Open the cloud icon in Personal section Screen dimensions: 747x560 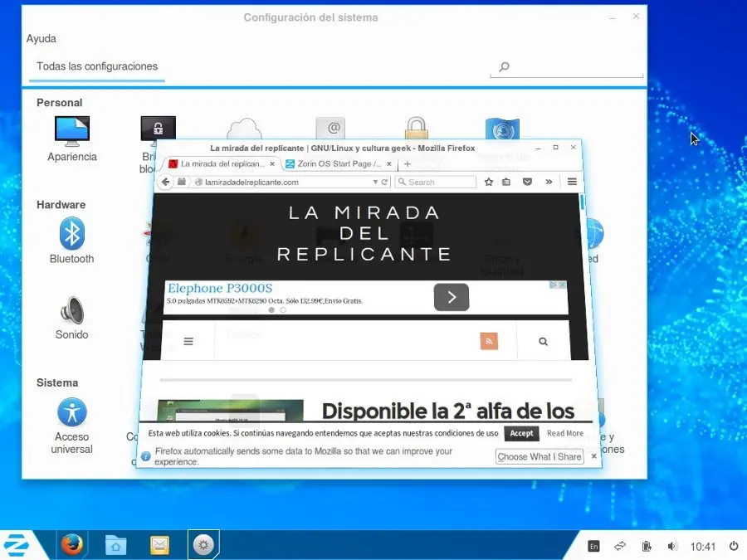point(244,129)
